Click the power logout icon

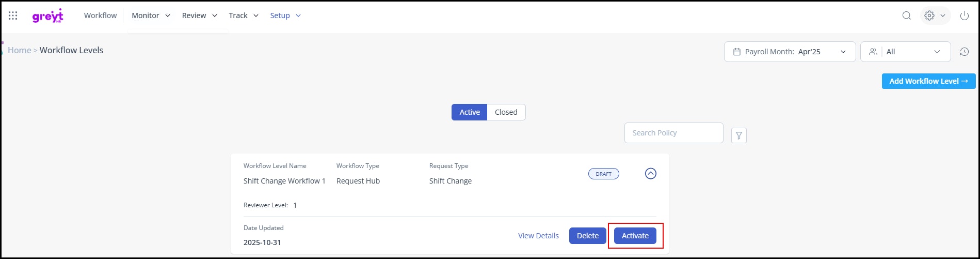[x=964, y=16]
